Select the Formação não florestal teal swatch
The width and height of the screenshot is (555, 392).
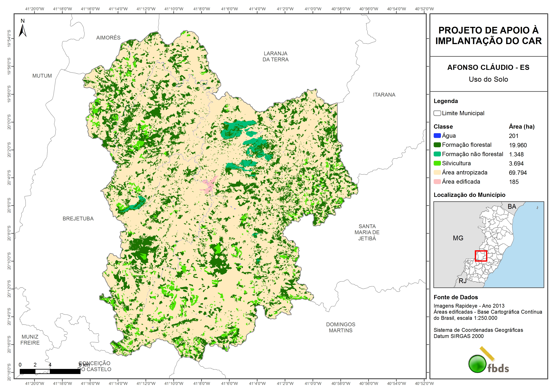(x=437, y=154)
